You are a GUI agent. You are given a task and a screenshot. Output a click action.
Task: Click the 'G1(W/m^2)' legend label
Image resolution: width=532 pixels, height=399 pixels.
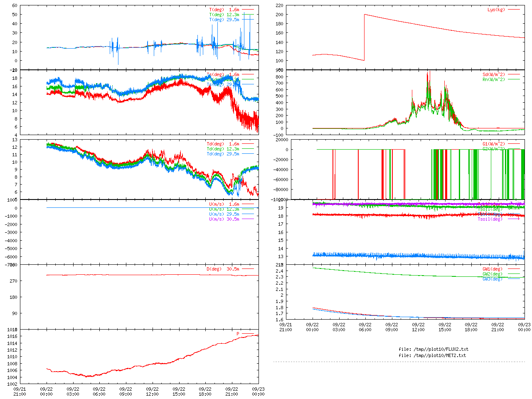pyautogui.click(x=494, y=144)
